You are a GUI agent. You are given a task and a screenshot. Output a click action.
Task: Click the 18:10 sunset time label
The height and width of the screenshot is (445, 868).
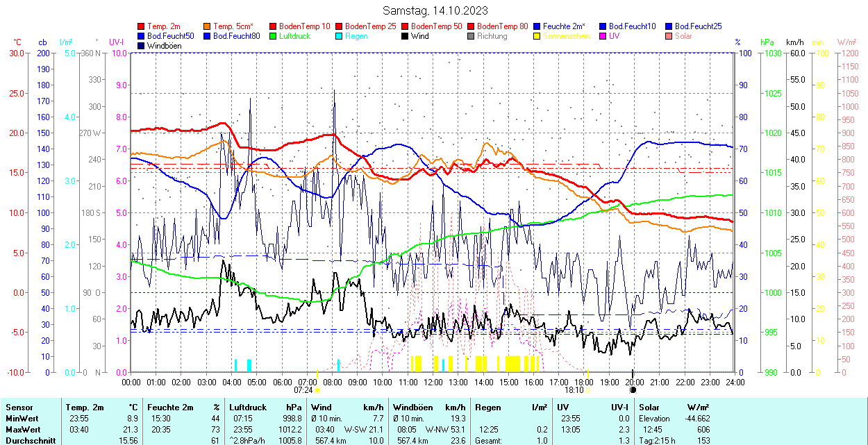click(574, 390)
